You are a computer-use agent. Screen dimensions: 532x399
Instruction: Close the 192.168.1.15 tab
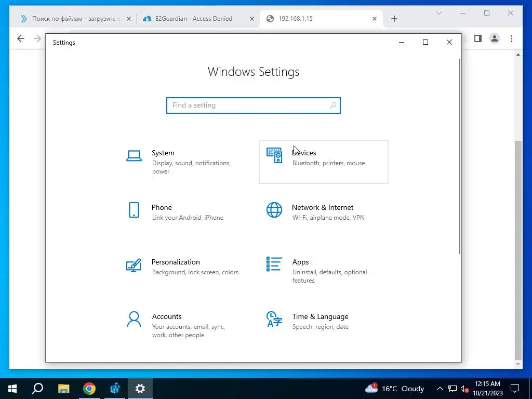(x=375, y=19)
